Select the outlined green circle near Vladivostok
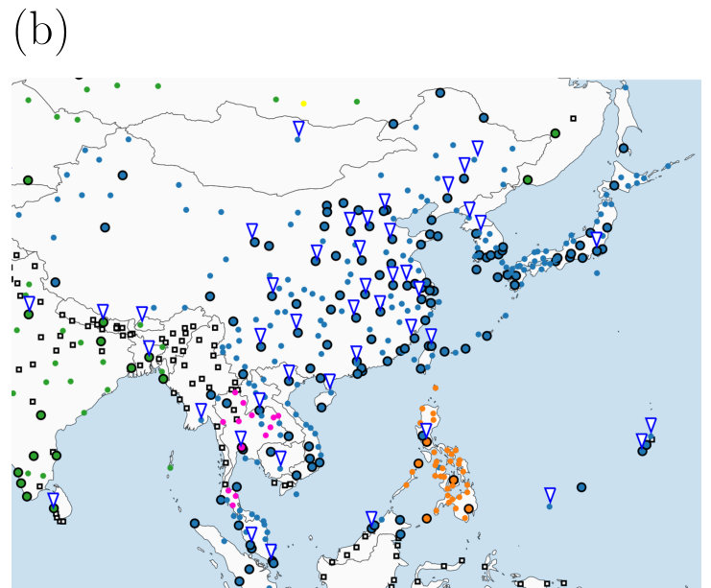 pyautogui.click(x=528, y=179)
